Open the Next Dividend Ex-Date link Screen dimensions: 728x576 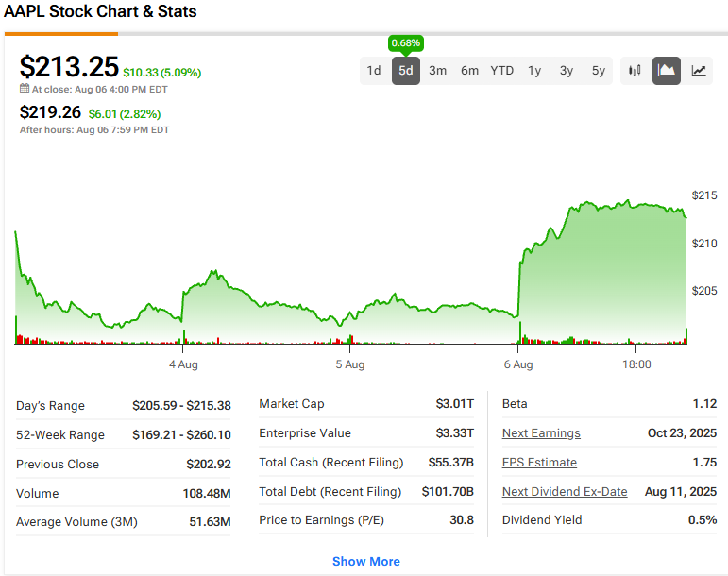click(x=565, y=492)
